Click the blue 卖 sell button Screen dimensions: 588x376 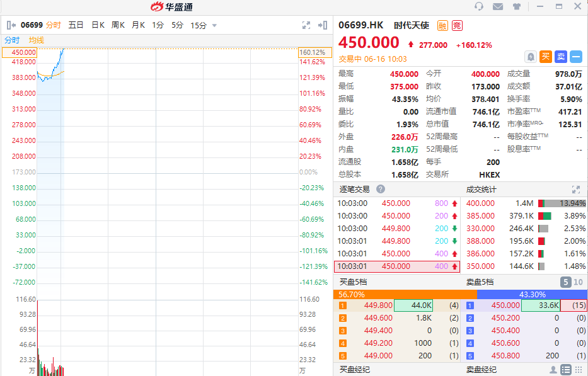click(x=561, y=57)
